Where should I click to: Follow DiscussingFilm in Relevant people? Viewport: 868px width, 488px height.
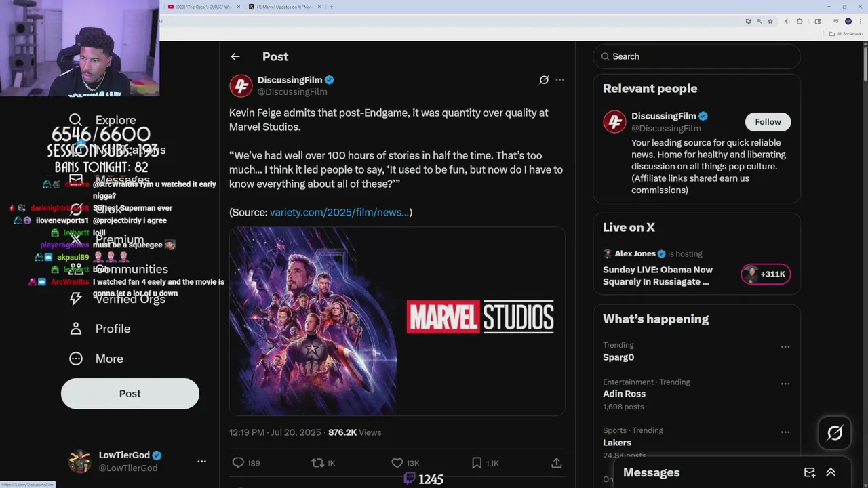pyautogui.click(x=768, y=122)
